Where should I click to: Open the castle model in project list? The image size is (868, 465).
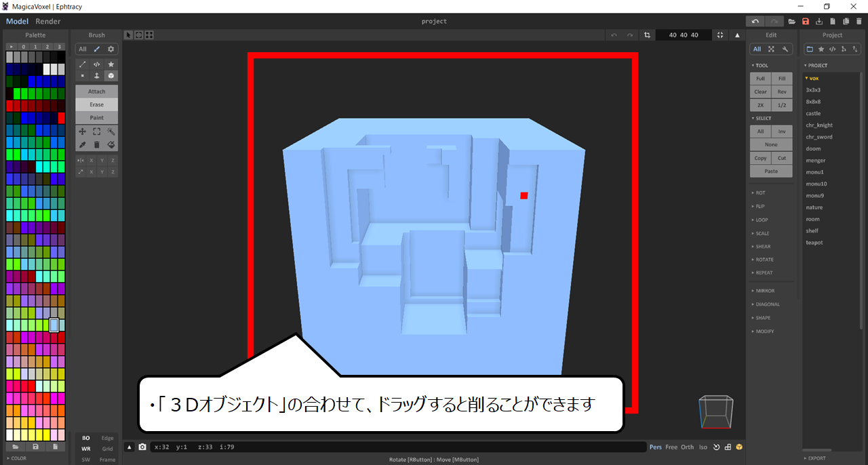(813, 113)
